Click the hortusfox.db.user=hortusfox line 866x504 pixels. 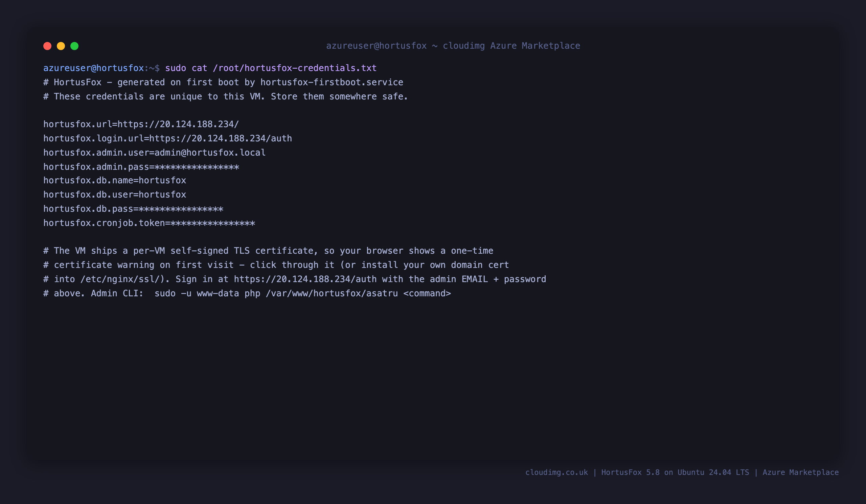coord(115,194)
